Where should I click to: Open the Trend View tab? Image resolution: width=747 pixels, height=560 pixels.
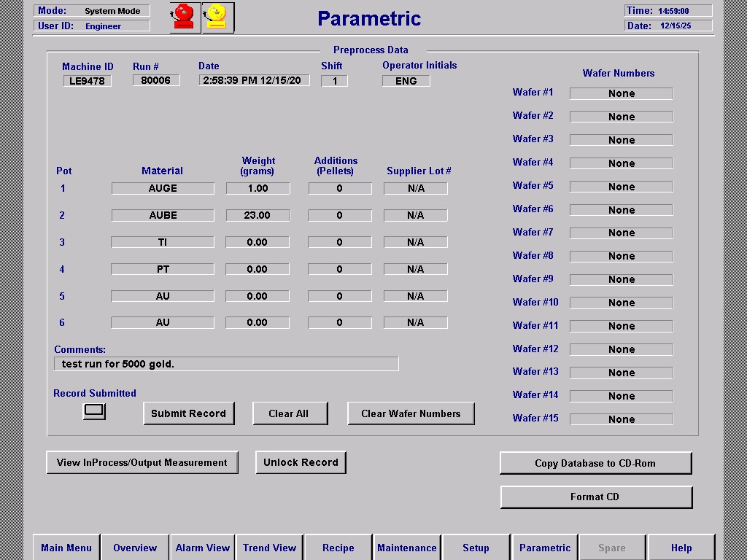coord(269,547)
